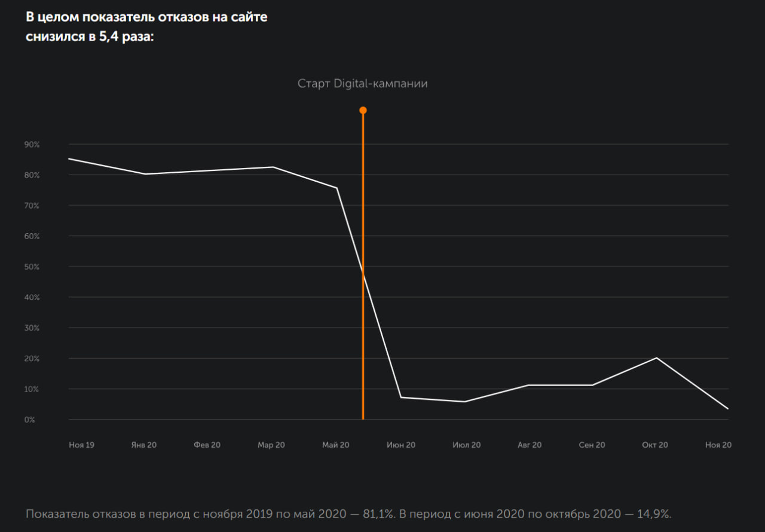This screenshot has width=765, height=532.
Task: Click the "Старт Digital-кампании" label
Action: [x=363, y=84]
